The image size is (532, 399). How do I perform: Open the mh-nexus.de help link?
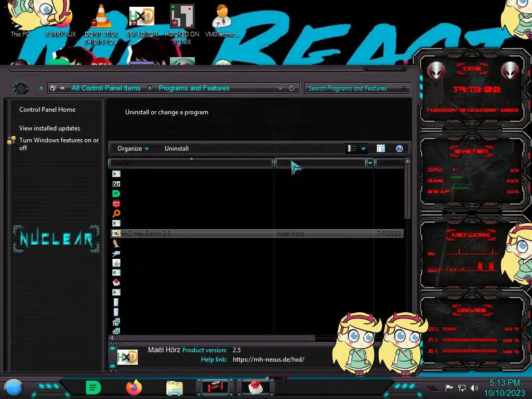point(269,360)
